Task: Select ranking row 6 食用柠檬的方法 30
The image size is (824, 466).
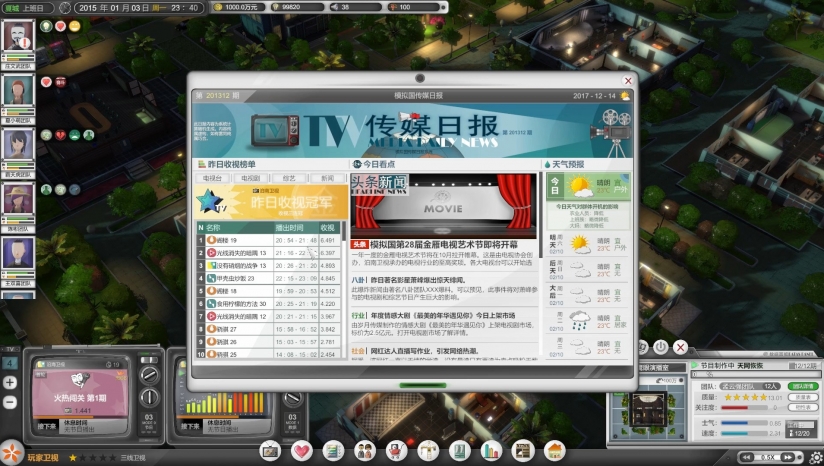Action: [x=269, y=303]
